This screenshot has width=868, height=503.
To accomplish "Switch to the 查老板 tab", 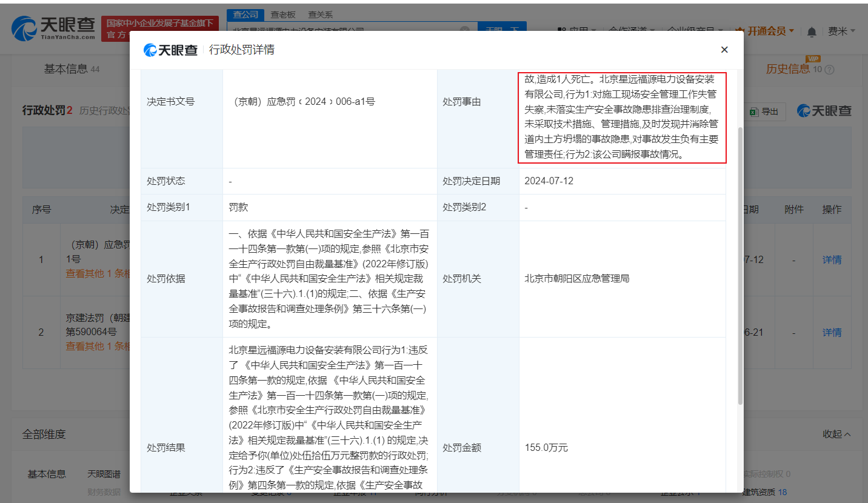I will (283, 14).
